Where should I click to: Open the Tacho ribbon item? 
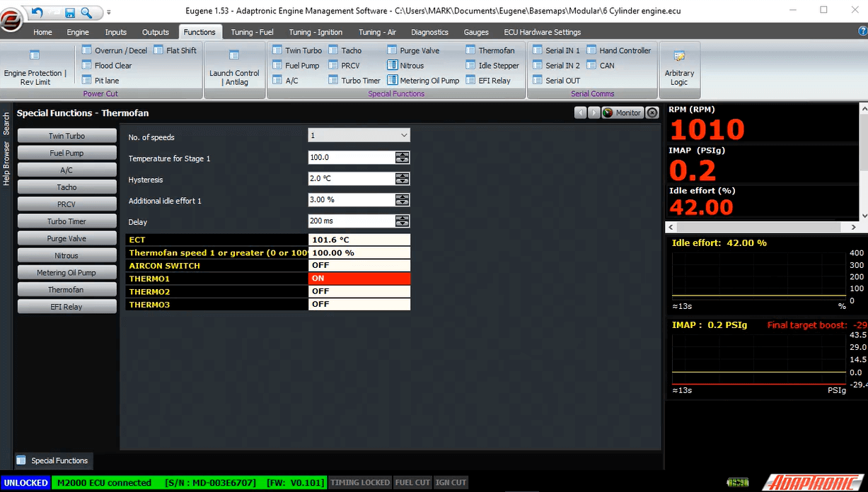pyautogui.click(x=345, y=50)
